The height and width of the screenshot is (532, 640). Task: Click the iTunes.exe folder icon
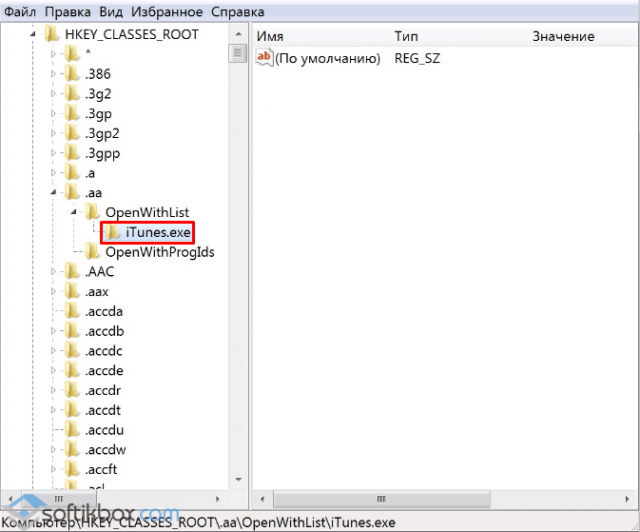(112, 232)
